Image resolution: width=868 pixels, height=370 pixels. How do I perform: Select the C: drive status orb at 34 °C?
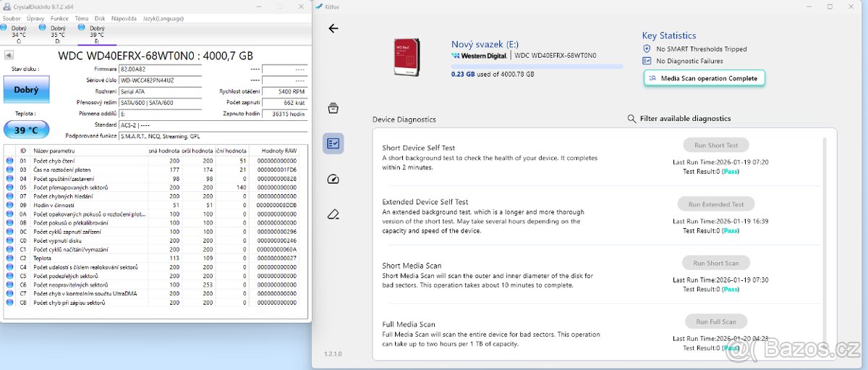(4, 28)
